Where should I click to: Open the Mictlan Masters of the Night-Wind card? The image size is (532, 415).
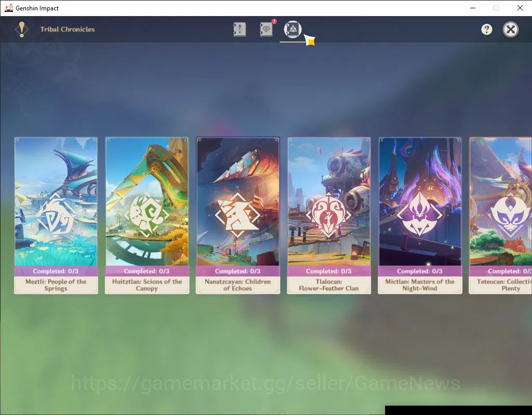pyautogui.click(x=420, y=215)
